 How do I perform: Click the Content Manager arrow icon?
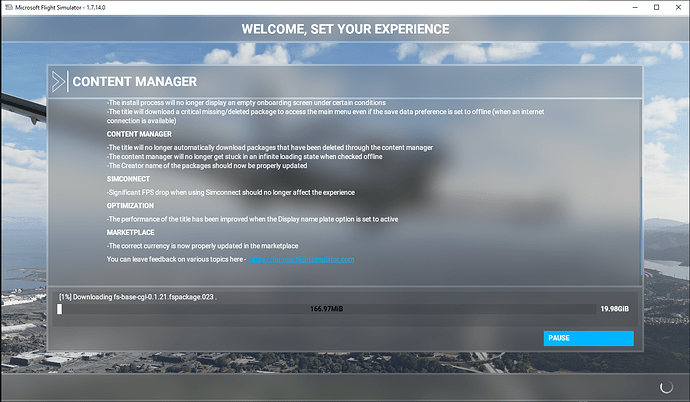(60, 81)
